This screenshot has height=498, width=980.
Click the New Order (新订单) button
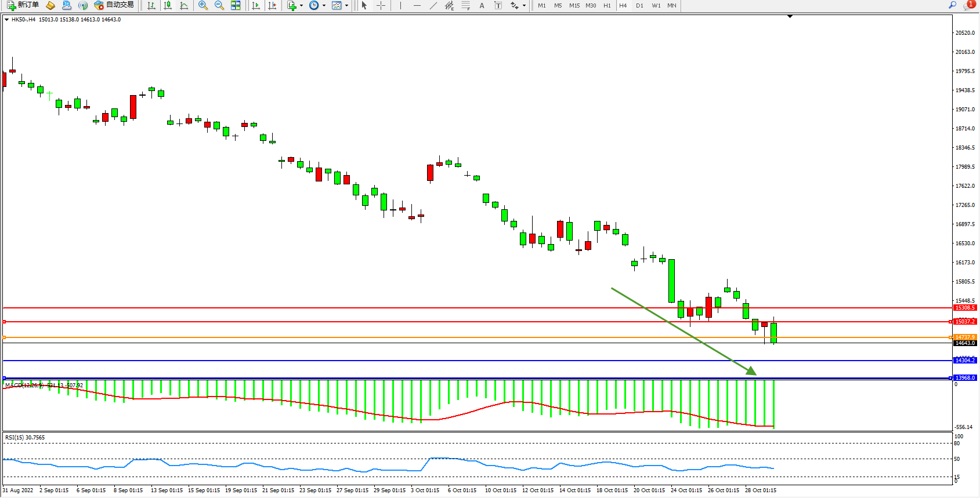pyautogui.click(x=23, y=5)
